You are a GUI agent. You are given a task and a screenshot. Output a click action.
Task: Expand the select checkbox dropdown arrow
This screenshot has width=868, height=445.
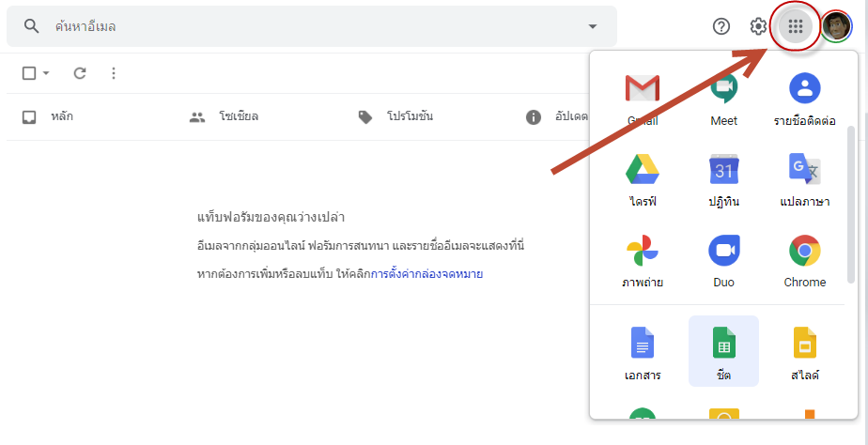coord(46,73)
